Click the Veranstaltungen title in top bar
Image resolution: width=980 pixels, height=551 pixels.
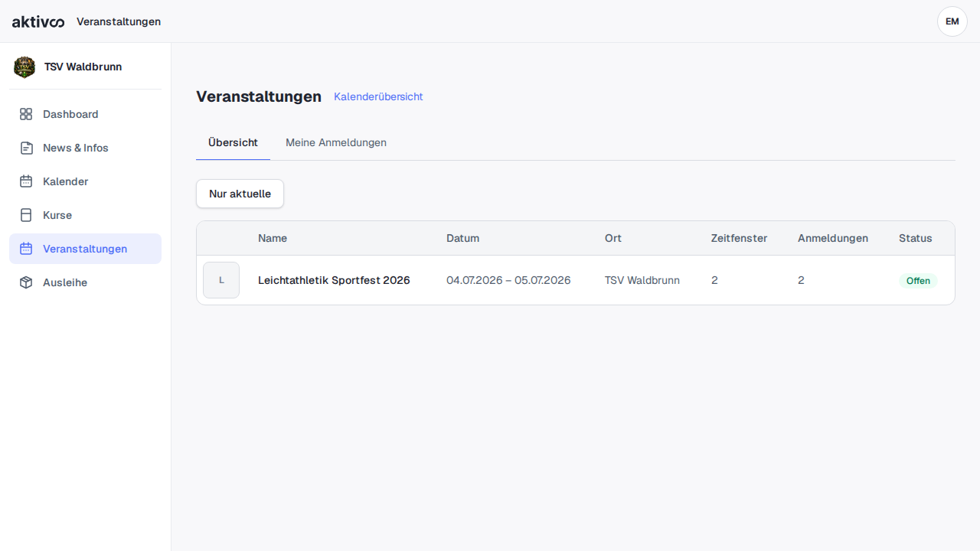tap(119, 21)
